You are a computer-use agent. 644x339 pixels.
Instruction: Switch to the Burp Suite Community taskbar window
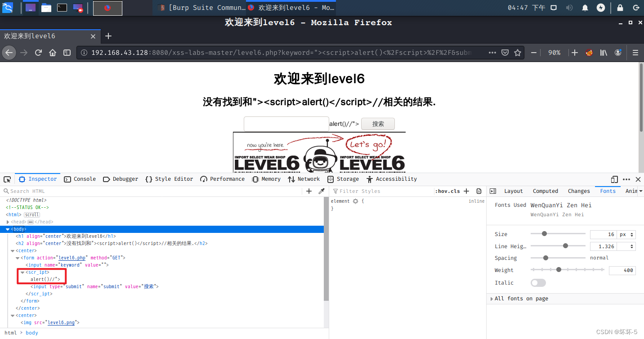tap(203, 8)
